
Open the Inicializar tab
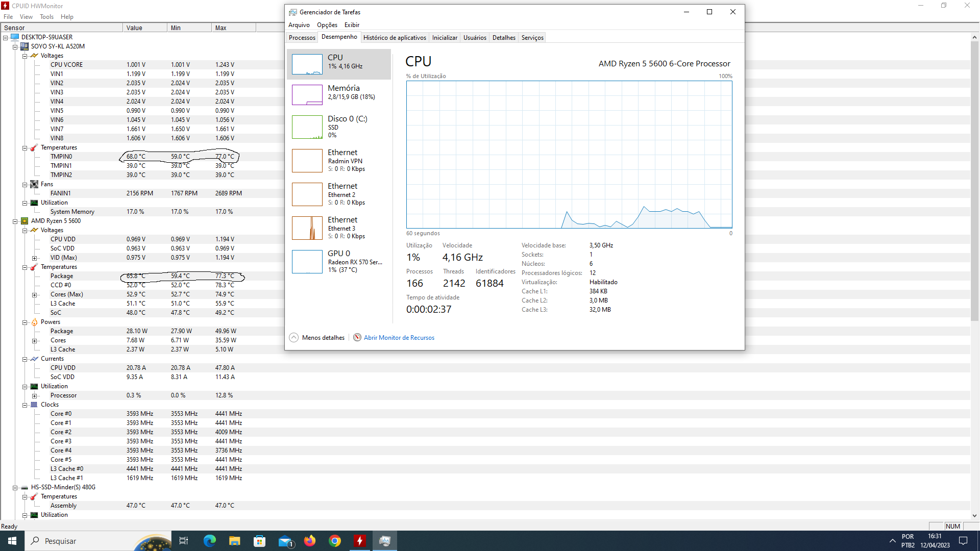point(445,37)
